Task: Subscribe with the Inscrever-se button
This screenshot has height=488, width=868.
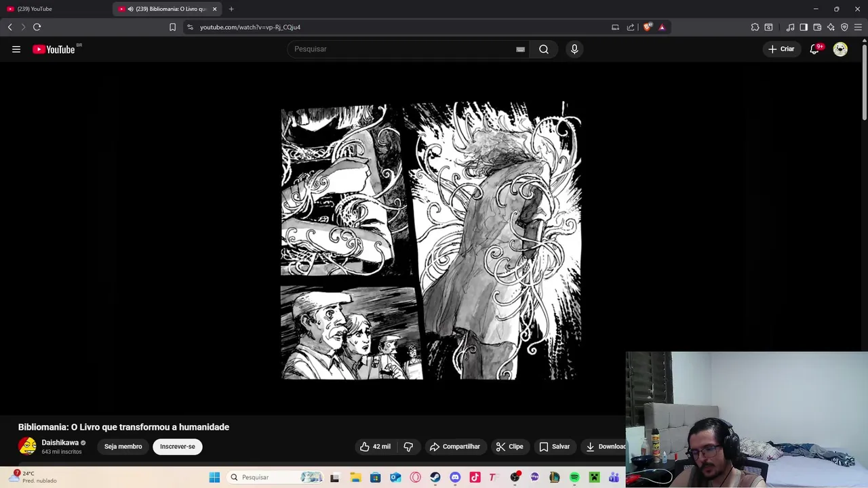Action: click(x=178, y=447)
